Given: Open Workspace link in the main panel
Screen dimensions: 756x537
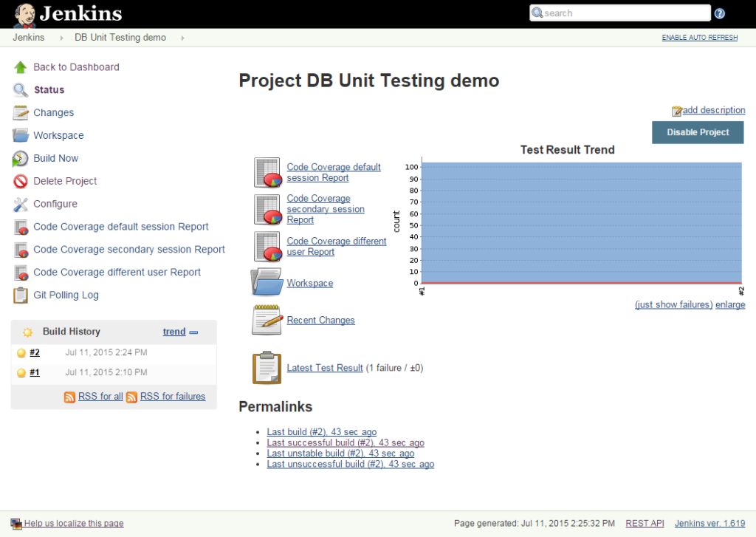Looking at the screenshot, I should 310,283.
